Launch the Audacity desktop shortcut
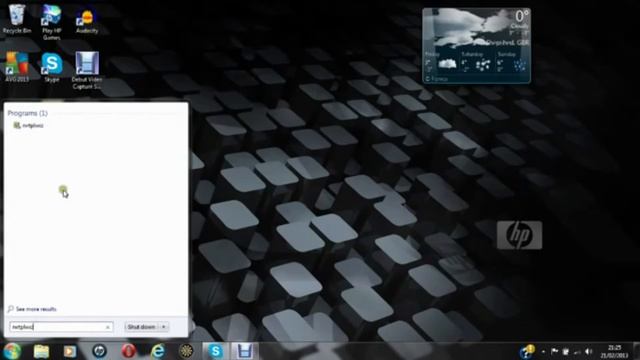 87,21
